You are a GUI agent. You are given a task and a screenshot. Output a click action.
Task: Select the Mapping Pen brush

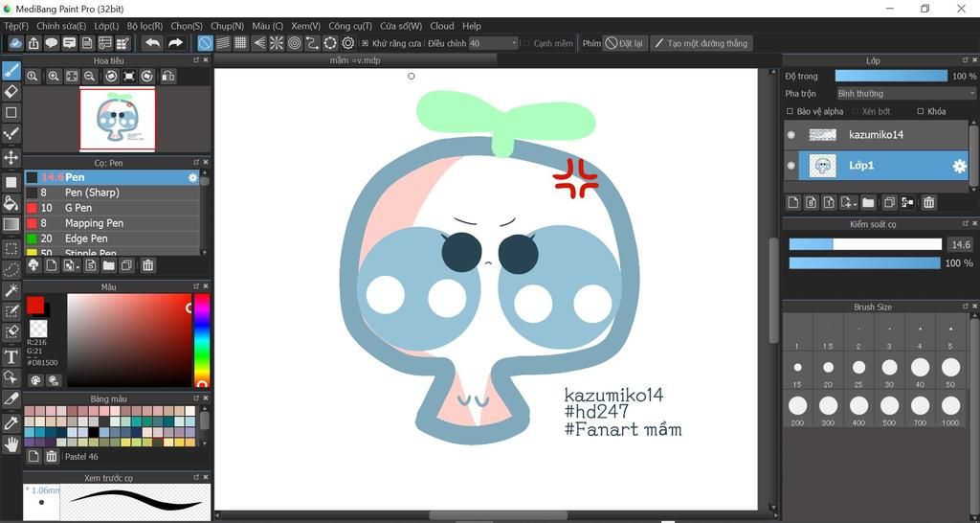113,223
